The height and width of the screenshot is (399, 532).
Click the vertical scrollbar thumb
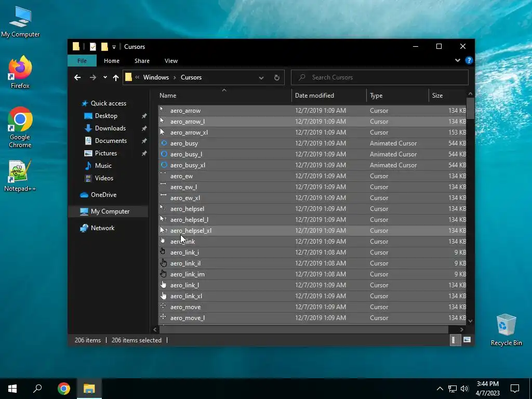[x=470, y=108]
